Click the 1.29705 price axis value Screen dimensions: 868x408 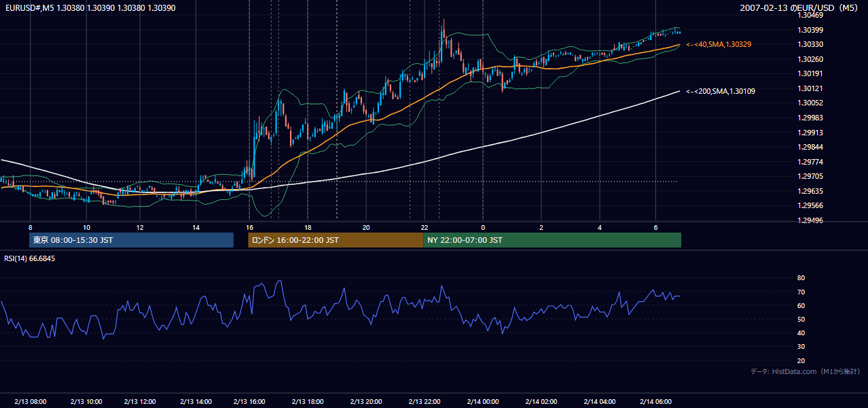pyautogui.click(x=810, y=176)
